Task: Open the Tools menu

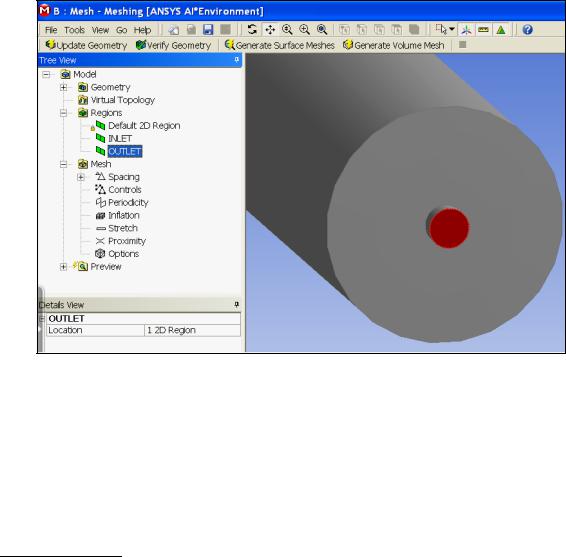Action: pos(74,30)
